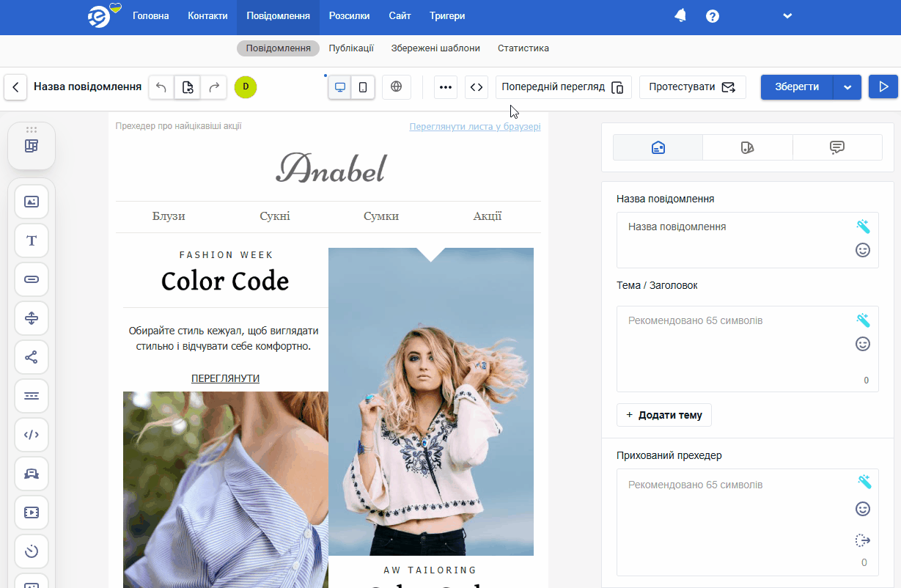Open the comments panel tab
Viewport: 901px width, 588px height.
click(837, 147)
